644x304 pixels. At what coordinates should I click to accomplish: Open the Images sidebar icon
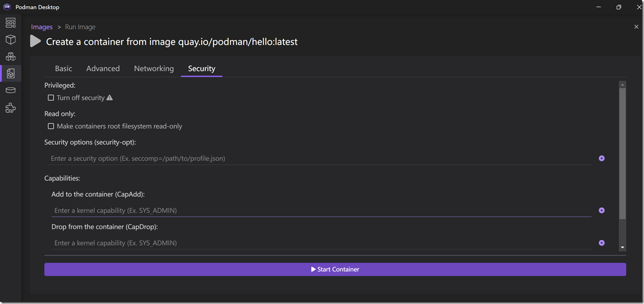10,73
